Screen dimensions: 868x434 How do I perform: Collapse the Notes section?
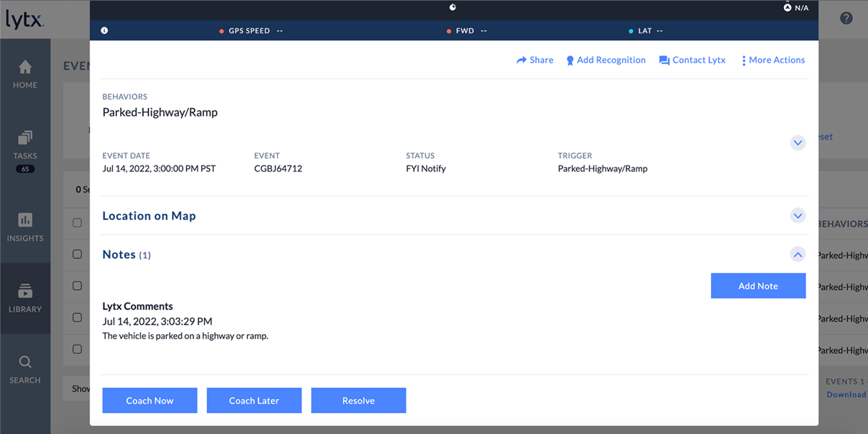pyautogui.click(x=797, y=254)
